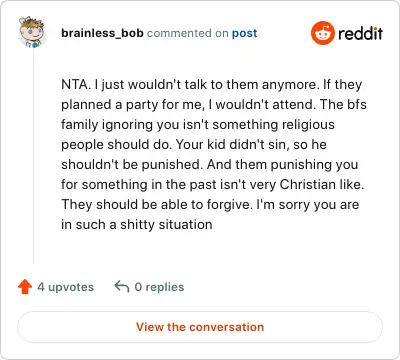Viewport: 400px width, 360px height.
Task: Click the "commented on" text
Action: (187, 33)
